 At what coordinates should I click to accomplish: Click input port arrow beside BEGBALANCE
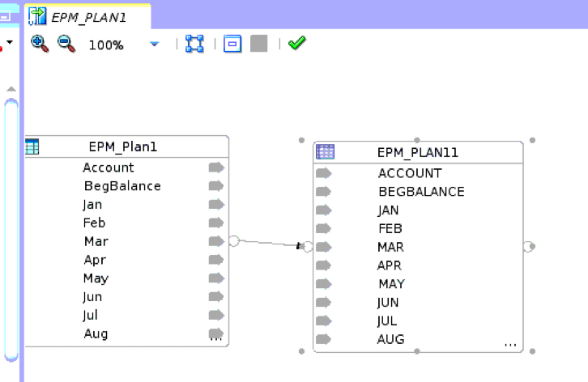coord(323,192)
